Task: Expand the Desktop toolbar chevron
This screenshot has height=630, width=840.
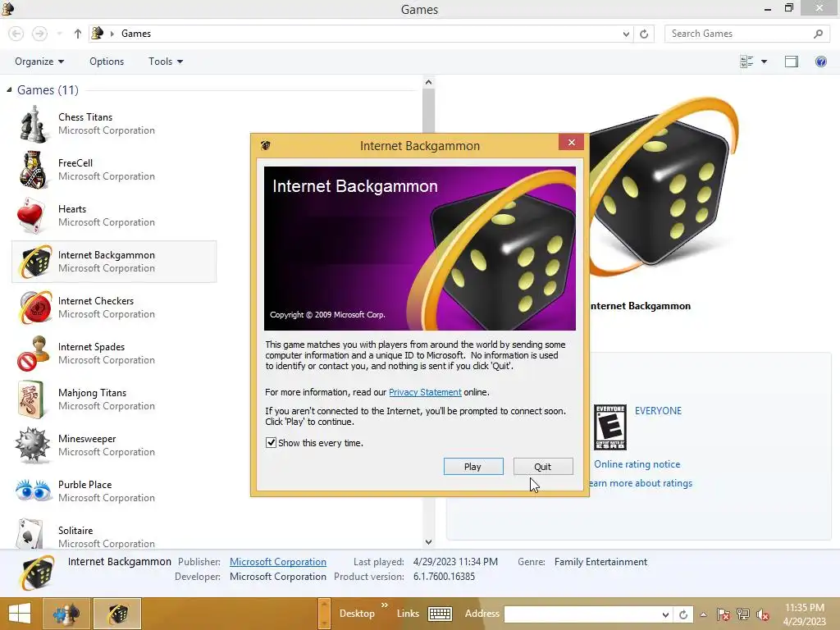Action: pyautogui.click(x=384, y=605)
